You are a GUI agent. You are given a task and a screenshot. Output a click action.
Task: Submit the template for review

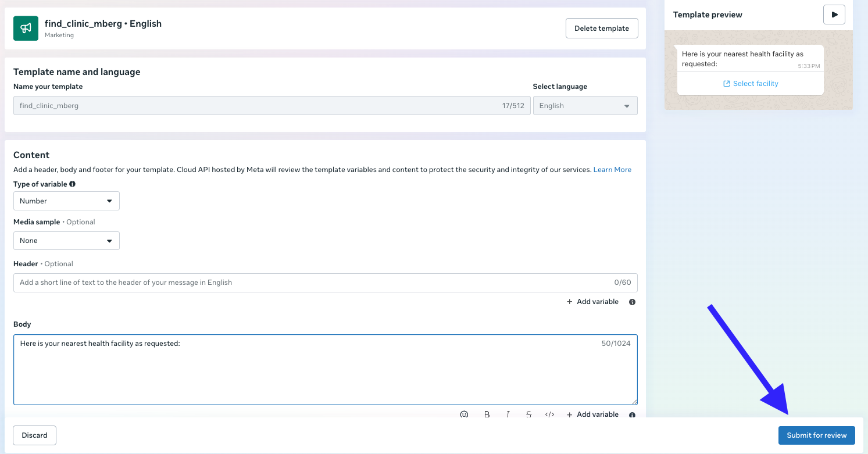(816, 435)
